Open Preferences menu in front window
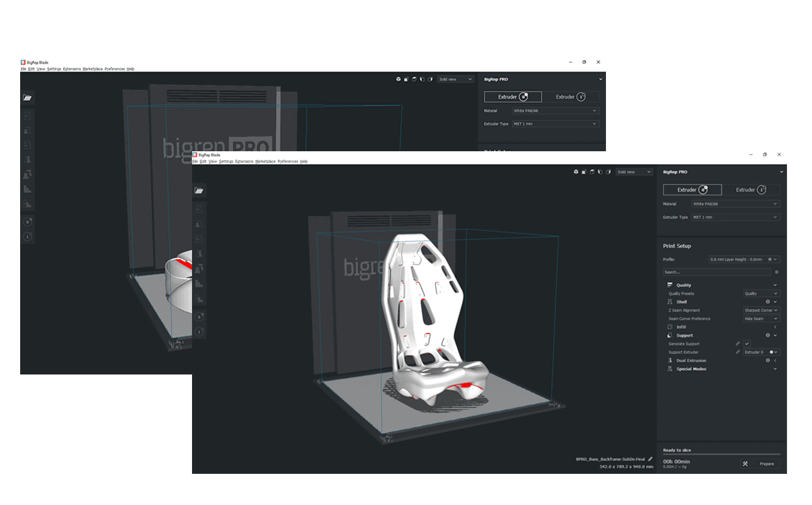812x505 pixels. pyautogui.click(x=288, y=162)
